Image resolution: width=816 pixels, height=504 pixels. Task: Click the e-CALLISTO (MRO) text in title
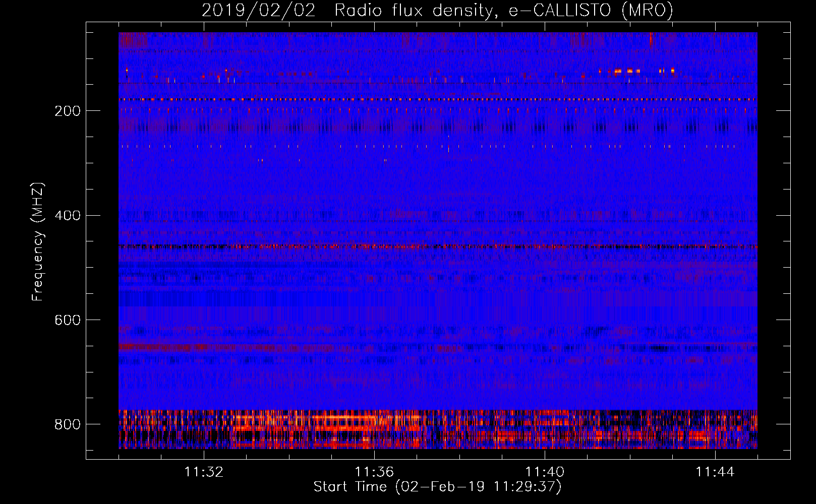click(x=591, y=10)
